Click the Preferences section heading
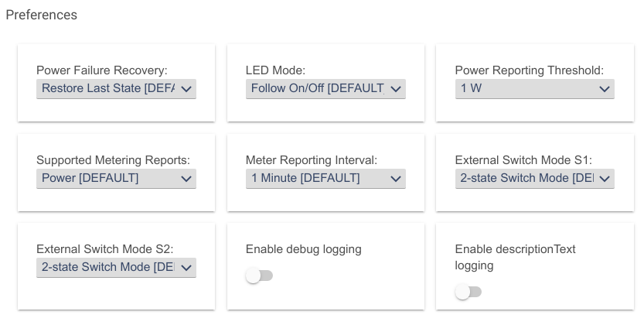The width and height of the screenshot is (644, 315). pos(42,15)
